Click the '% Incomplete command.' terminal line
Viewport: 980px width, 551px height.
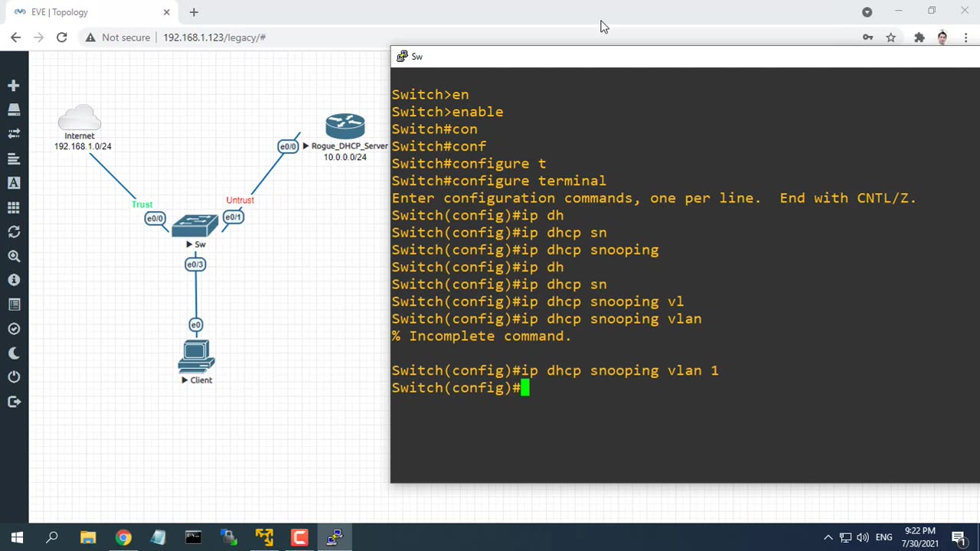click(482, 336)
